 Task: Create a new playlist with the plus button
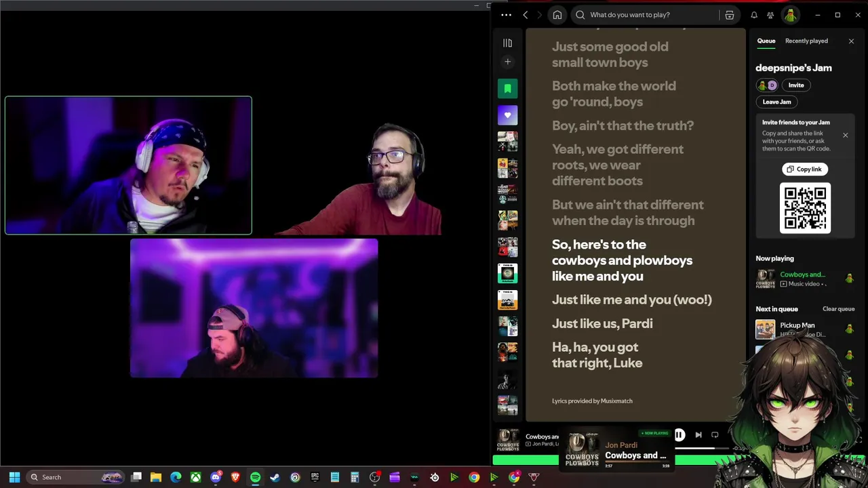point(507,62)
